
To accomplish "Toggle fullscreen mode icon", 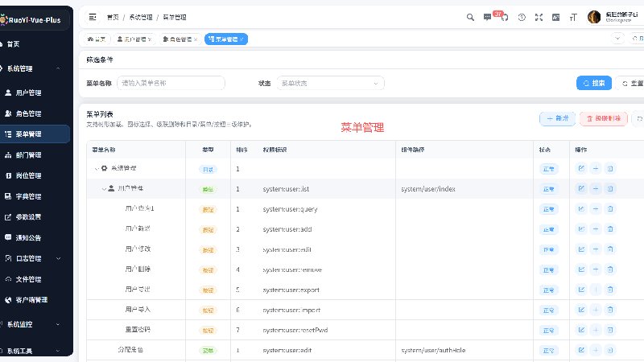I will pos(539,17).
